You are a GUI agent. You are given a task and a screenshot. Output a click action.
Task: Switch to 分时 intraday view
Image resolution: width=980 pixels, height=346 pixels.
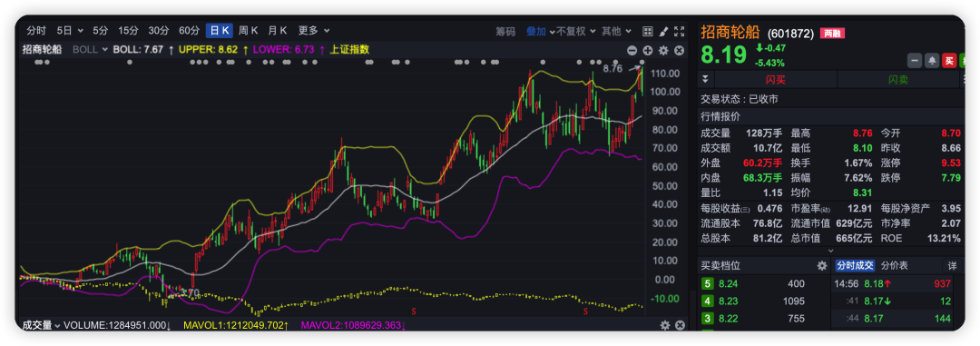pyautogui.click(x=35, y=31)
